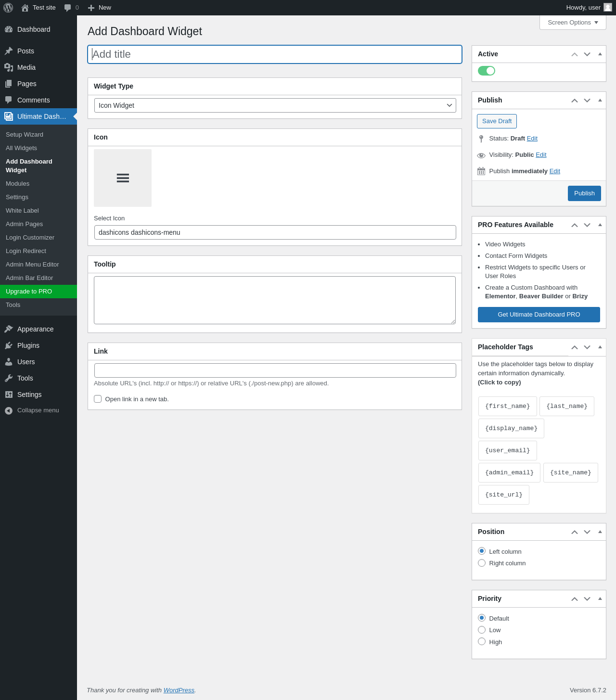Click the Plugins icon in sidebar
The height and width of the screenshot is (700, 616).
9,345
